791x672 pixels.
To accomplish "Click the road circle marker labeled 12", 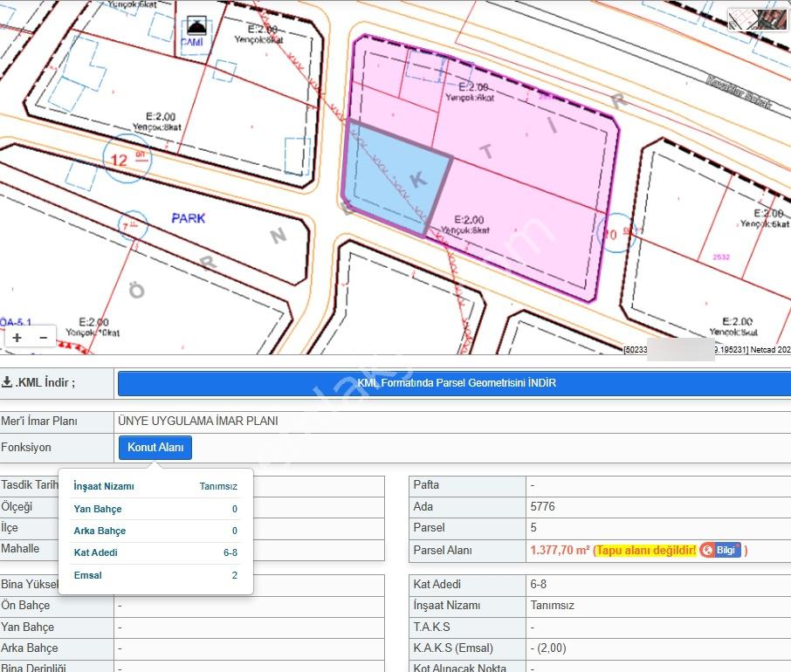I will (126, 159).
